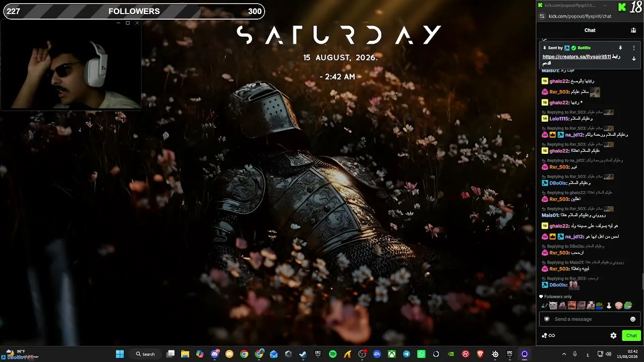Click chat identity badge icon in message box
644x362 pixels.
click(x=547, y=319)
